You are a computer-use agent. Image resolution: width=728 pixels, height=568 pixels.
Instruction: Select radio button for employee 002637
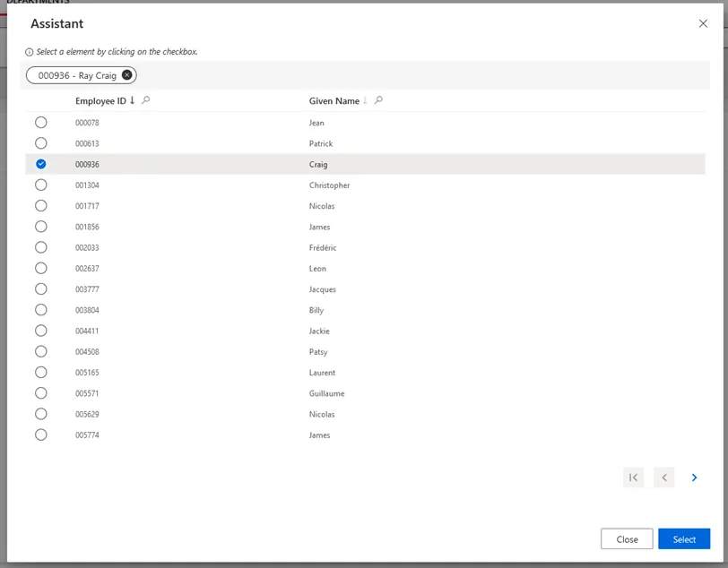(41, 268)
